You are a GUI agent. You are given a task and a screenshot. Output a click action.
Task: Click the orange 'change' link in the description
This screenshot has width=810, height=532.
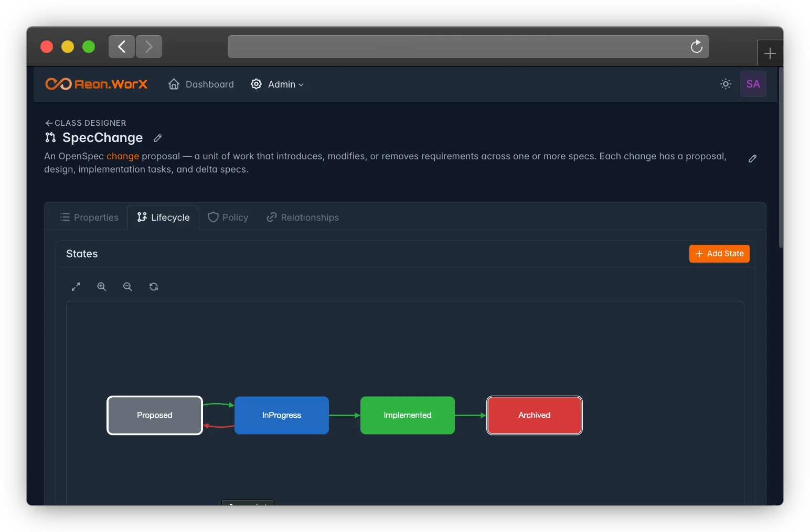(123, 156)
